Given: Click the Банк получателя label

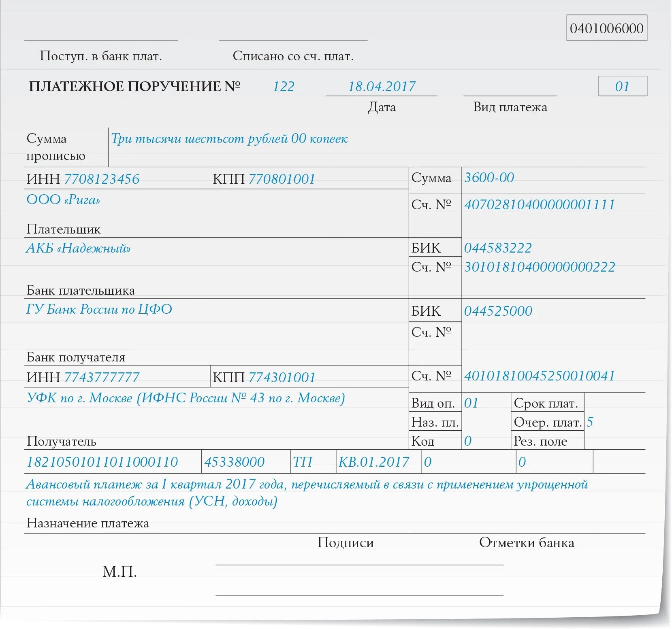Looking at the screenshot, I should pyautogui.click(x=76, y=357).
